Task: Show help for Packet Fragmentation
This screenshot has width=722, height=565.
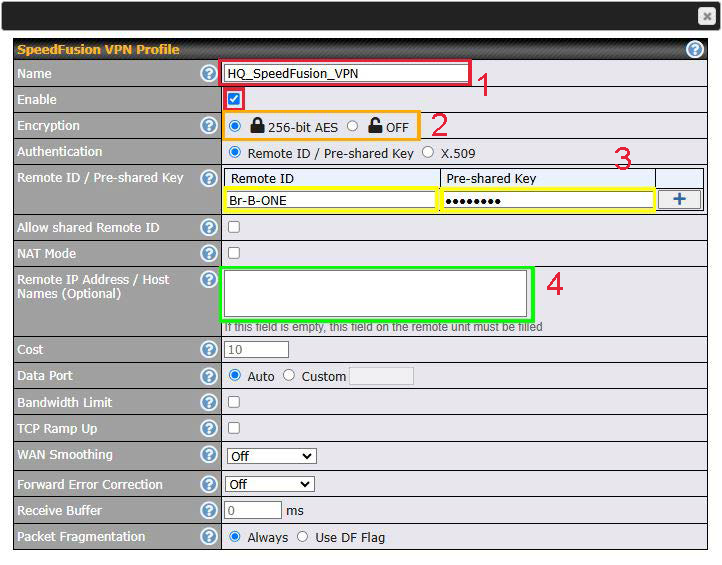Action: 209,536
